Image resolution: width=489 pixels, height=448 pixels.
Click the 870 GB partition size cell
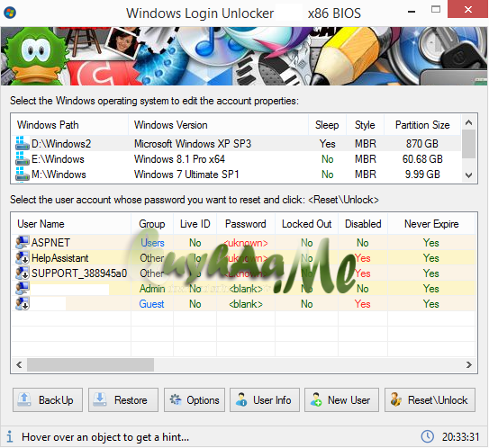click(x=422, y=144)
